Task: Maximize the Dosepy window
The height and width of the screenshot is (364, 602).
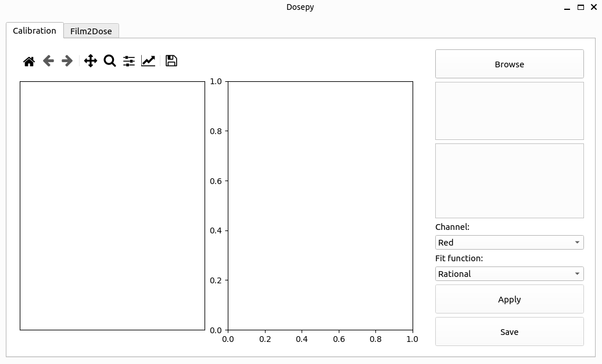Action: point(581,8)
